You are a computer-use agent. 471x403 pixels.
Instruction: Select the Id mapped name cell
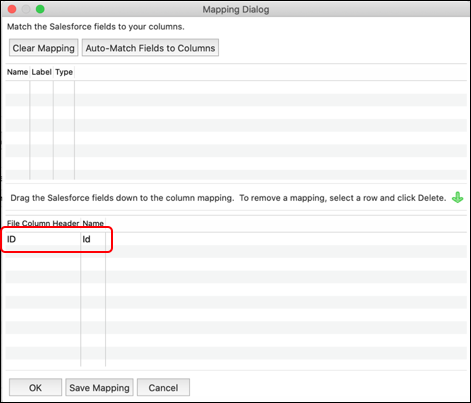(x=93, y=239)
